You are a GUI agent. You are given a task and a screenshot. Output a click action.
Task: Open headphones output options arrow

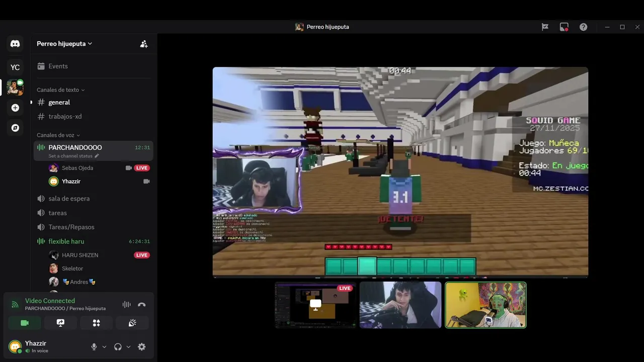click(x=128, y=347)
